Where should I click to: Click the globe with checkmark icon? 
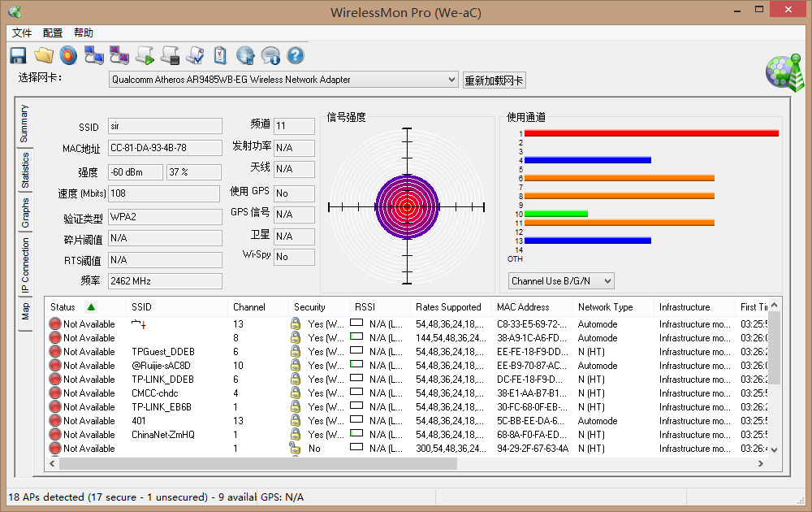245,55
